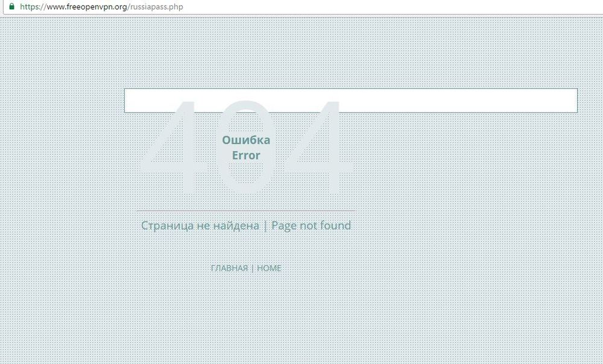Click the https protocol prefix in the URL
Screen dimensions: 603x364
coord(30,7)
